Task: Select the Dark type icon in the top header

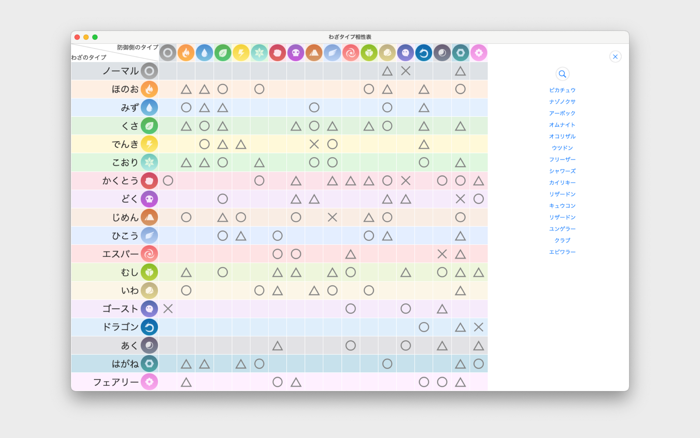Action: click(442, 53)
